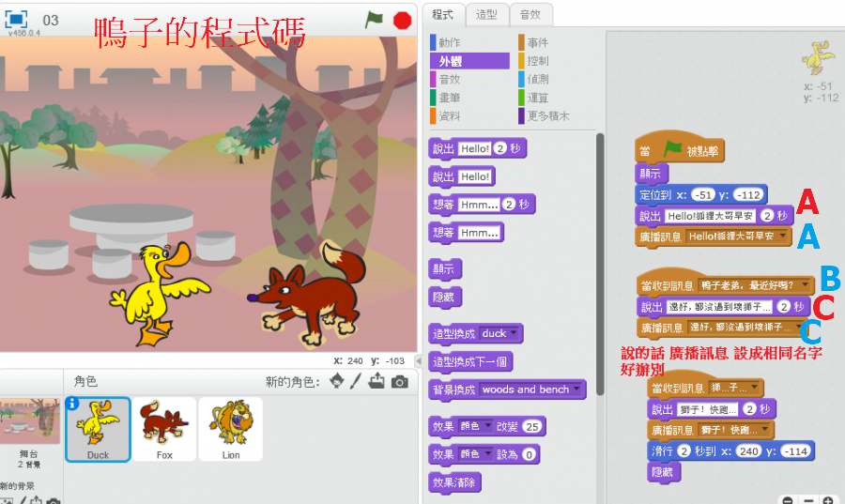Select the 動作 motion block category
The image size is (845, 504).
(449, 42)
